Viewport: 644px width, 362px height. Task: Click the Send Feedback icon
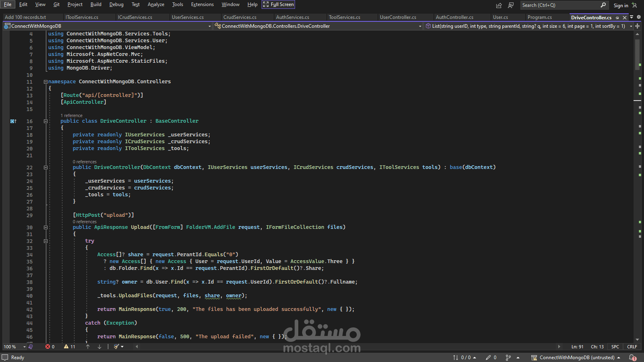[511, 5]
